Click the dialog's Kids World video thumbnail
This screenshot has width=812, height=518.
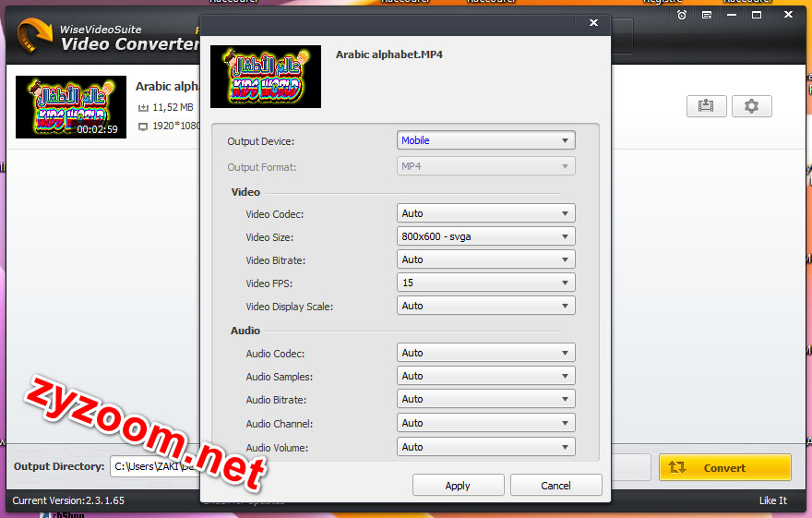pyautogui.click(x=266, y=77)
